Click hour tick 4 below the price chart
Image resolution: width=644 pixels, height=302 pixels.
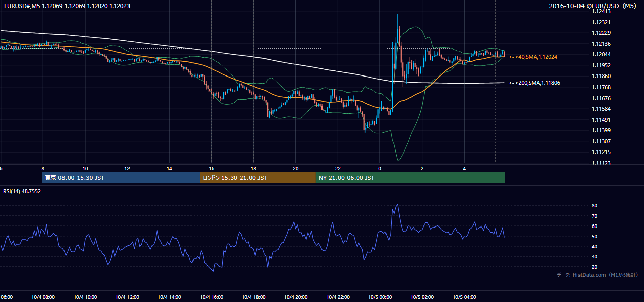[465, 169]
